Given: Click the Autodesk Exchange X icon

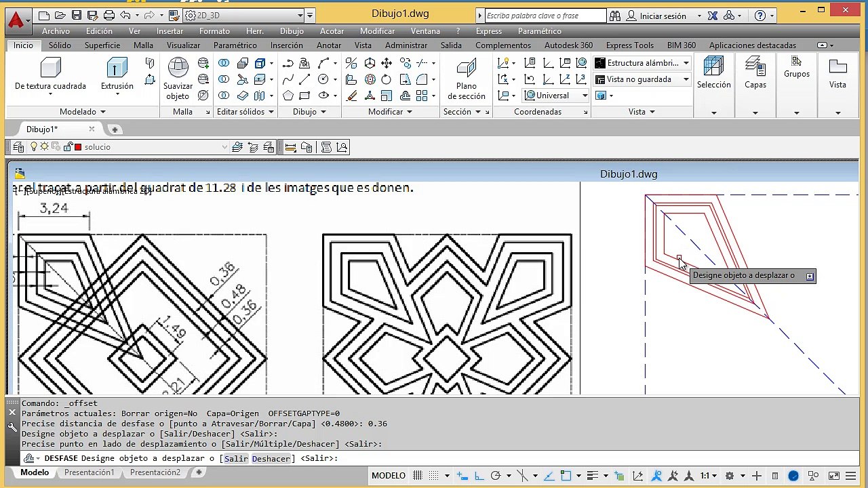Looking at the screenshot, I should [x=713, y=16].
